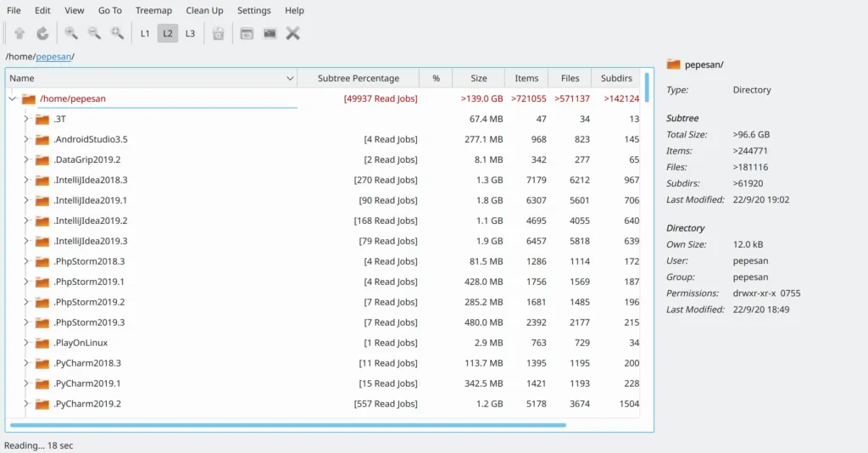
Task: Enable layout L3
Action: pyautogui.click(x=190, y=34)
